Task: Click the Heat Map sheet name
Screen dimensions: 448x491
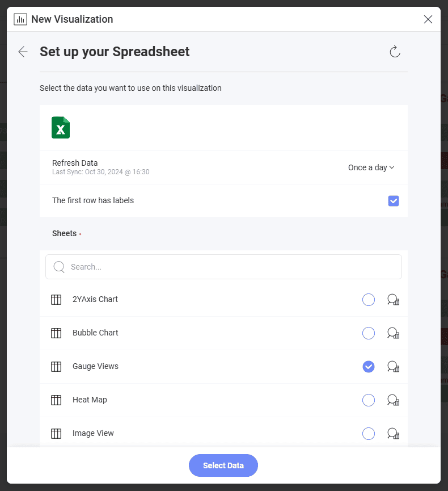Action: coord(90,400)
